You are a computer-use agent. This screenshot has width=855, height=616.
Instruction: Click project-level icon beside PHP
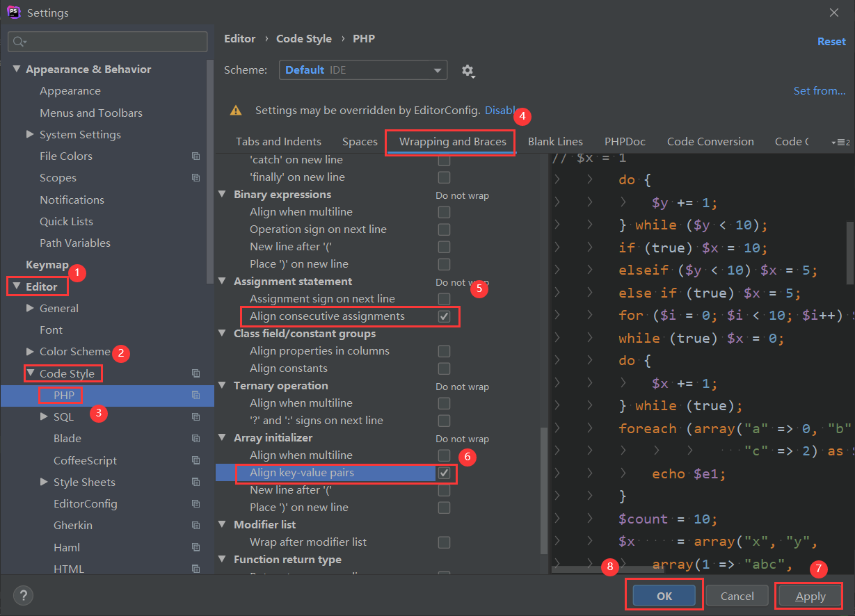(196, 396)
